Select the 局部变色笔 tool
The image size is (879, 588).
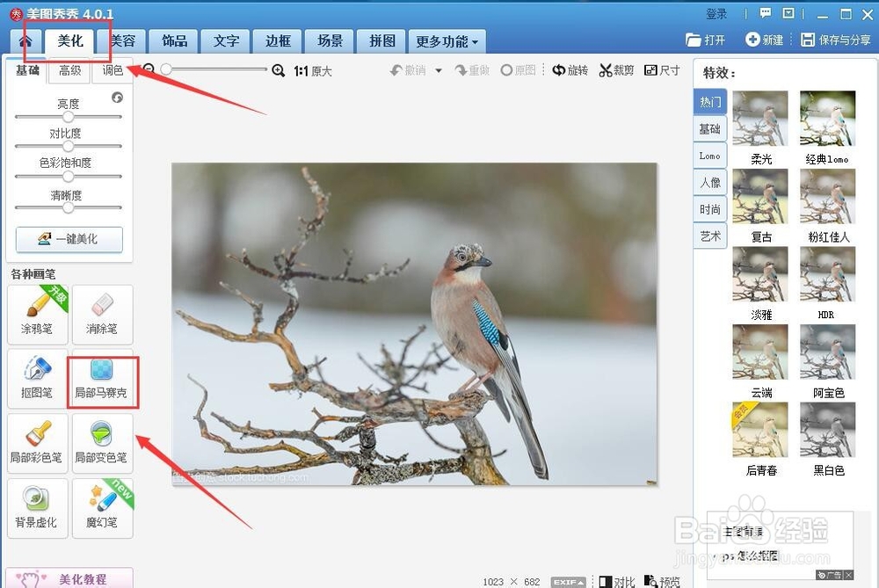click(x=102, y=443)
